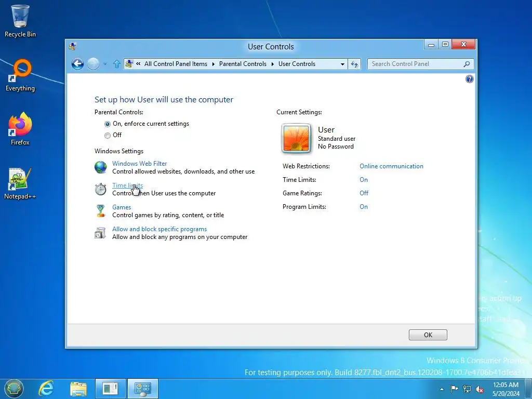Open the Games link
Viewport: 532px width, 399px height.
[x=122, y=207]
